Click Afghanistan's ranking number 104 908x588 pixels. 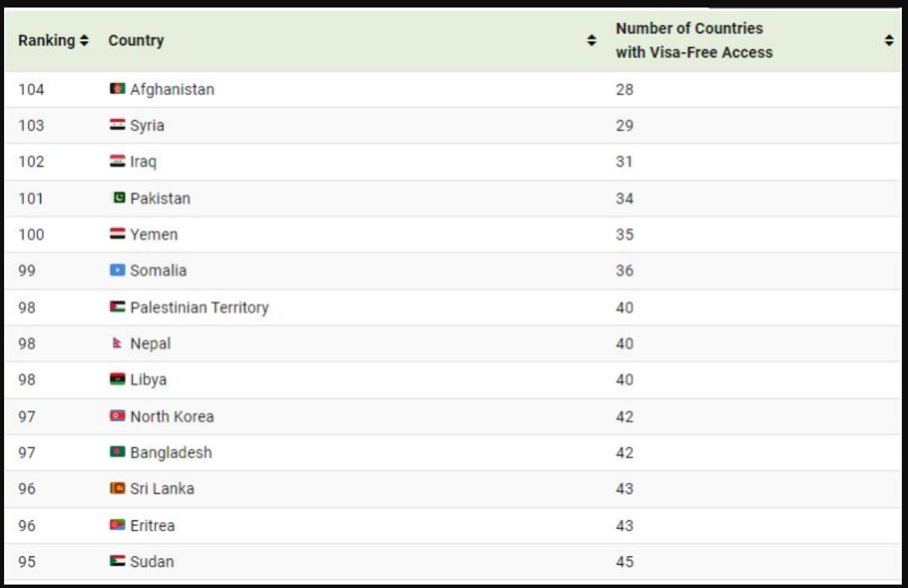pyautogui.click(x=31, y=89)
